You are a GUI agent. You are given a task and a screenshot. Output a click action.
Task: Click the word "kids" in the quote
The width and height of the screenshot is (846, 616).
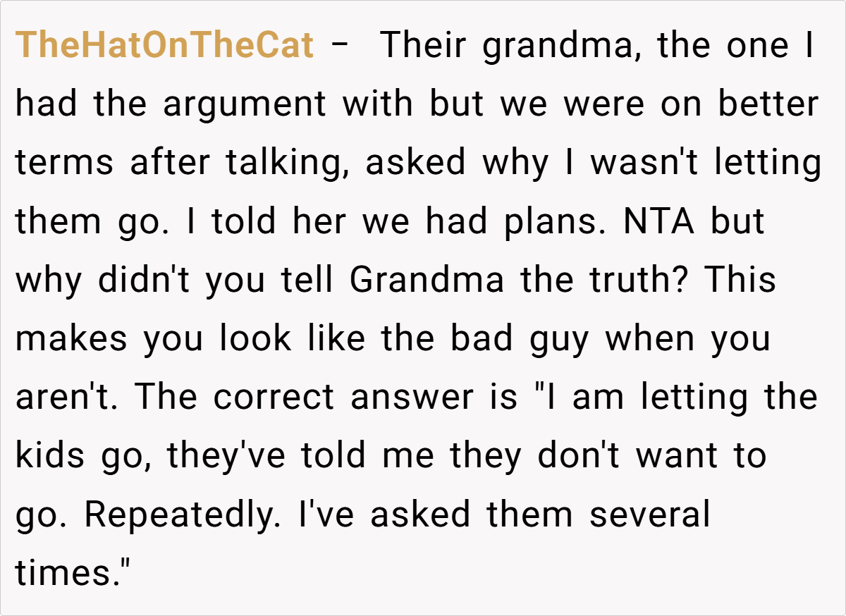pyautogui.click(x=50, y=456)
